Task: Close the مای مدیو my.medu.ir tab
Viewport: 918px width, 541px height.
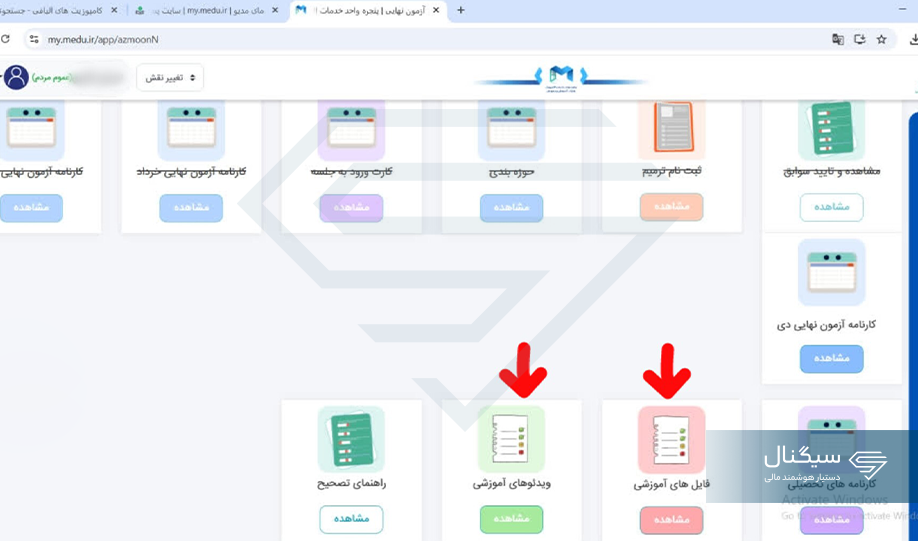Action: tap(275, 11)
